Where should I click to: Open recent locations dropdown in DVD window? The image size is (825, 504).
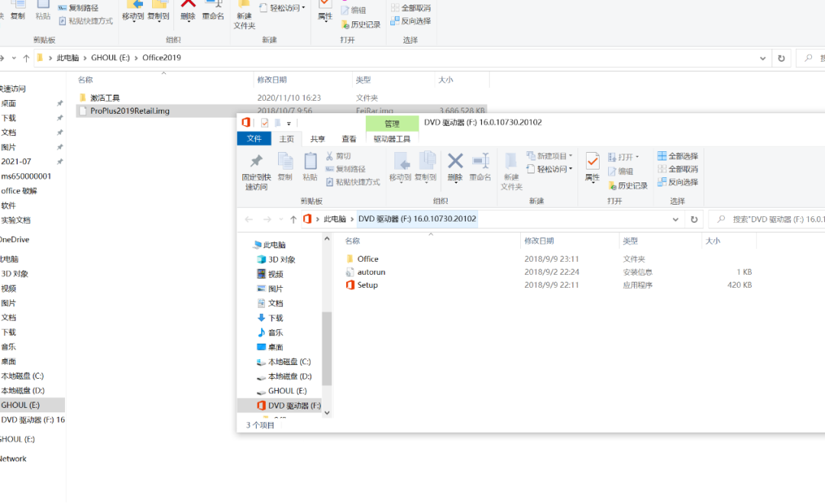(x=281, y=219)
